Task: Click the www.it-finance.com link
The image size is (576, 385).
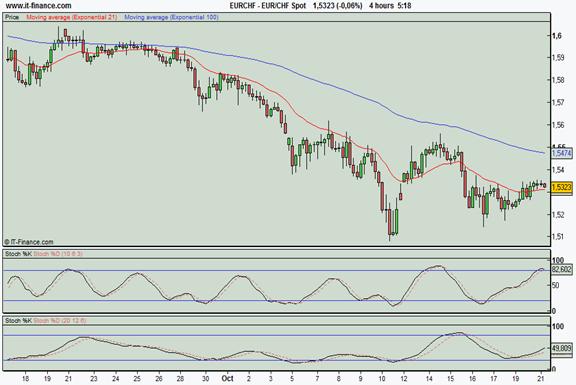Action: click(39, 6)
